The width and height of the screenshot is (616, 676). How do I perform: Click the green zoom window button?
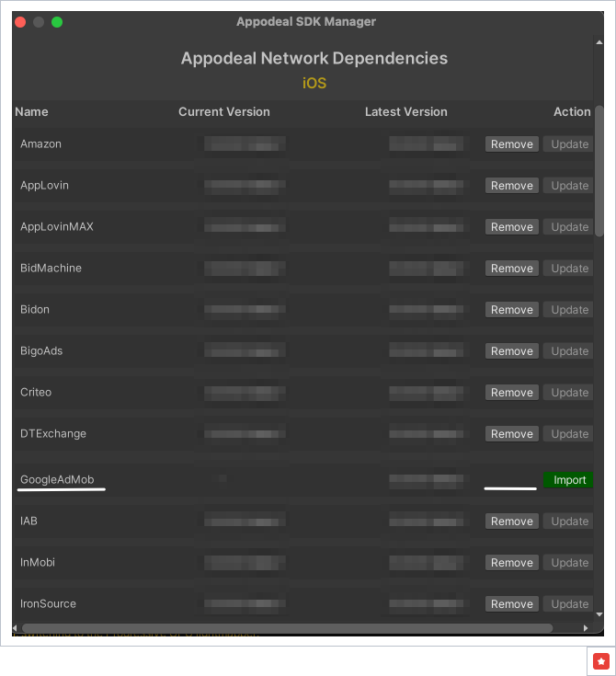57,22
